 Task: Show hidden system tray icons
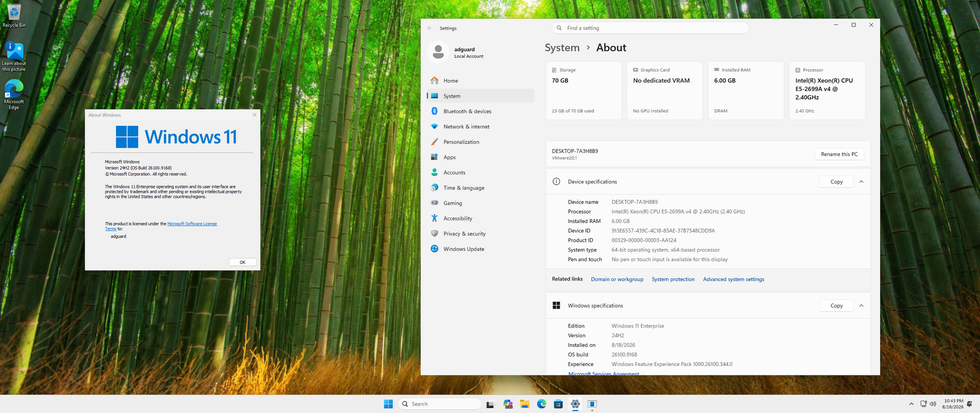(911, 404)
